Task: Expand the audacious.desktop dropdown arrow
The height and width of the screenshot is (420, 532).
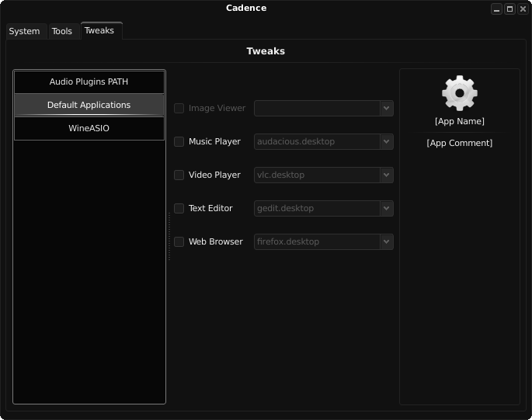Action: 387,141
